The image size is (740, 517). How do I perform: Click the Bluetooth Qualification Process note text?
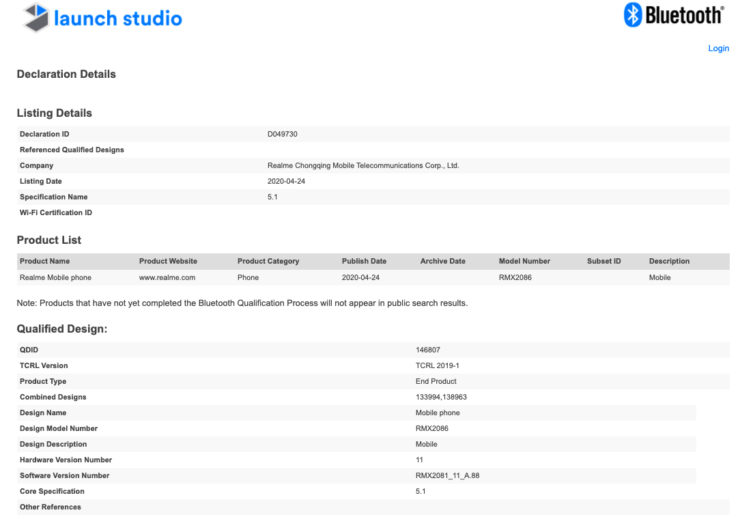(x=242, y=303)
